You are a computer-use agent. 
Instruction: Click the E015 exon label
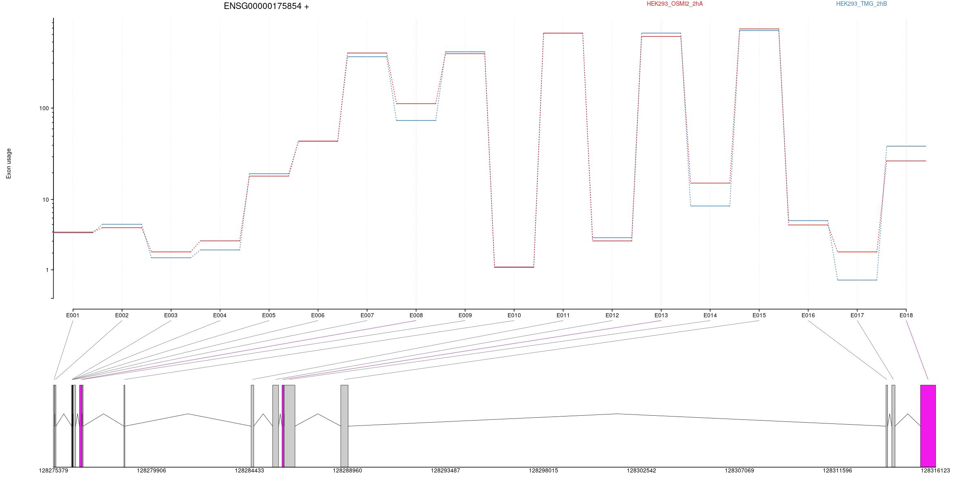click(759, 315)
